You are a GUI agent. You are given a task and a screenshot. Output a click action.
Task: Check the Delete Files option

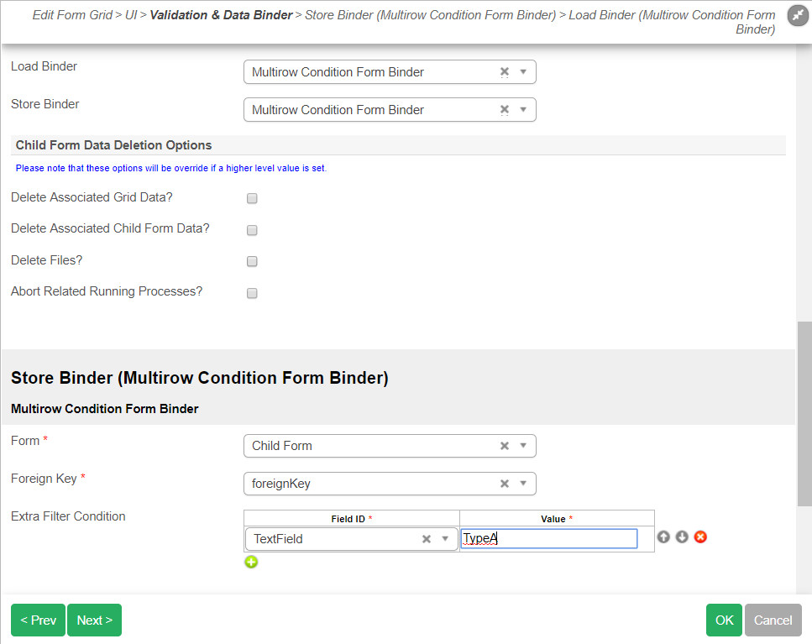tap(252, 261)
